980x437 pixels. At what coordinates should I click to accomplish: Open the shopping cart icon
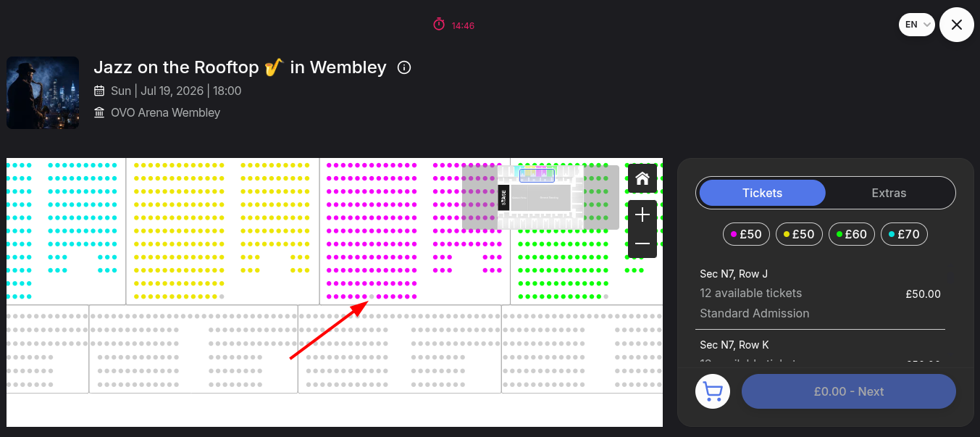click(713, 391)
